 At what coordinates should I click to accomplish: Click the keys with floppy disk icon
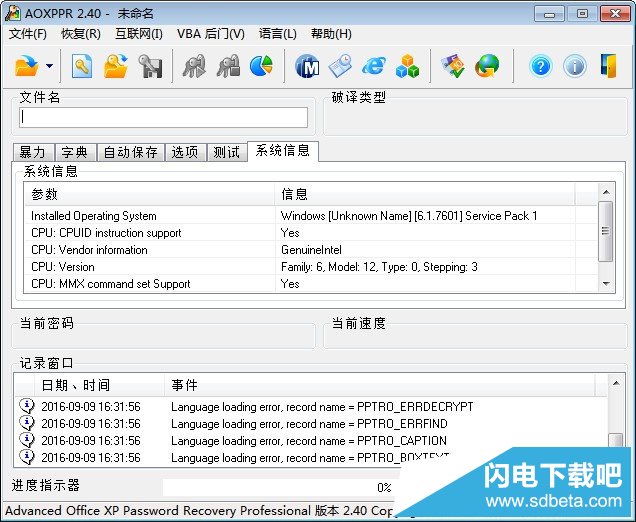(150, 66)
